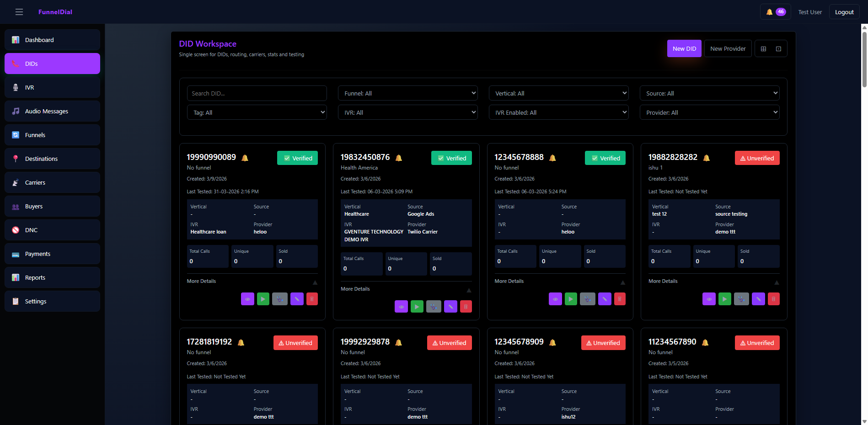Switch to grid view layout icon
The image size is (868, 425).
click(x=763, y=49)
